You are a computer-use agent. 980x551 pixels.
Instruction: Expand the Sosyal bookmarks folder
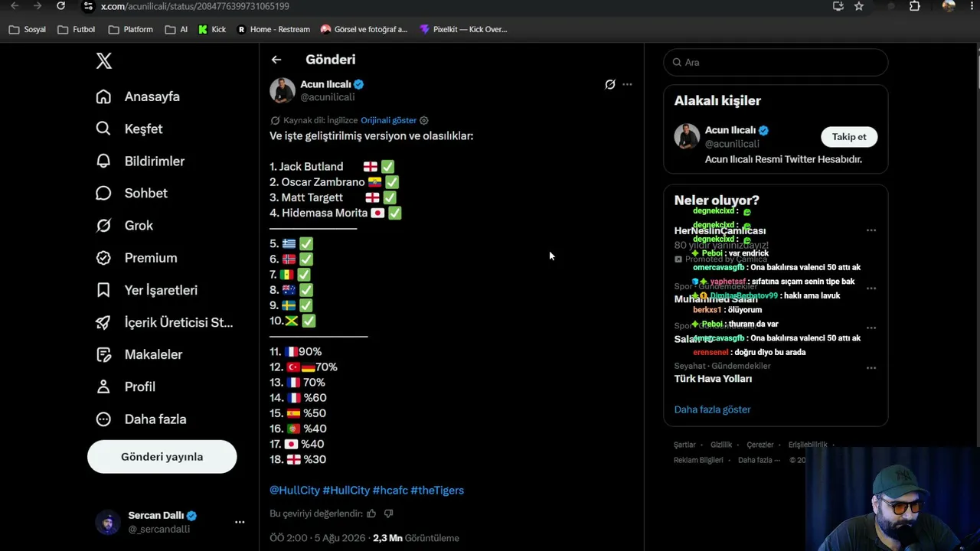point(28,30)
